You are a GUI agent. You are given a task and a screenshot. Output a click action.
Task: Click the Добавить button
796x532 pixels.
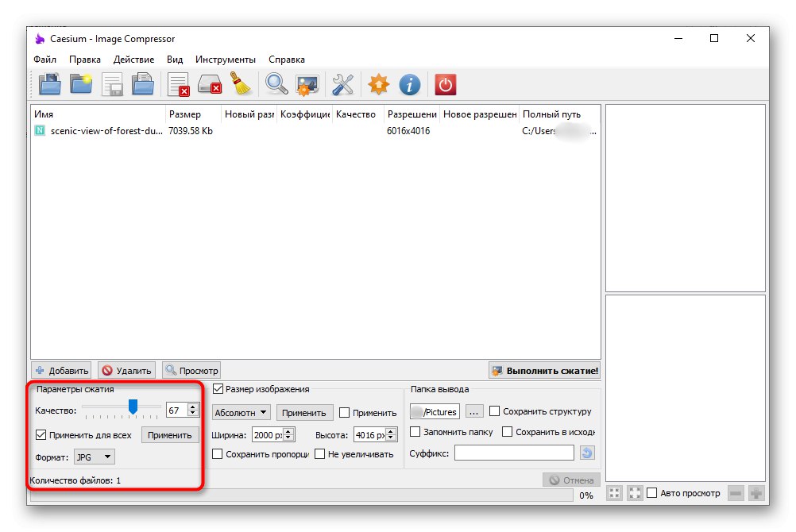61,371
